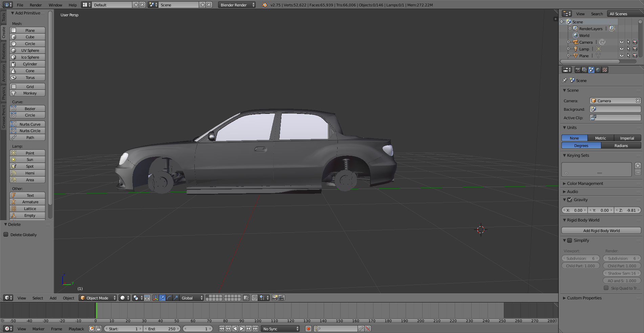Switch to the World properties tab

pos(598,70)
